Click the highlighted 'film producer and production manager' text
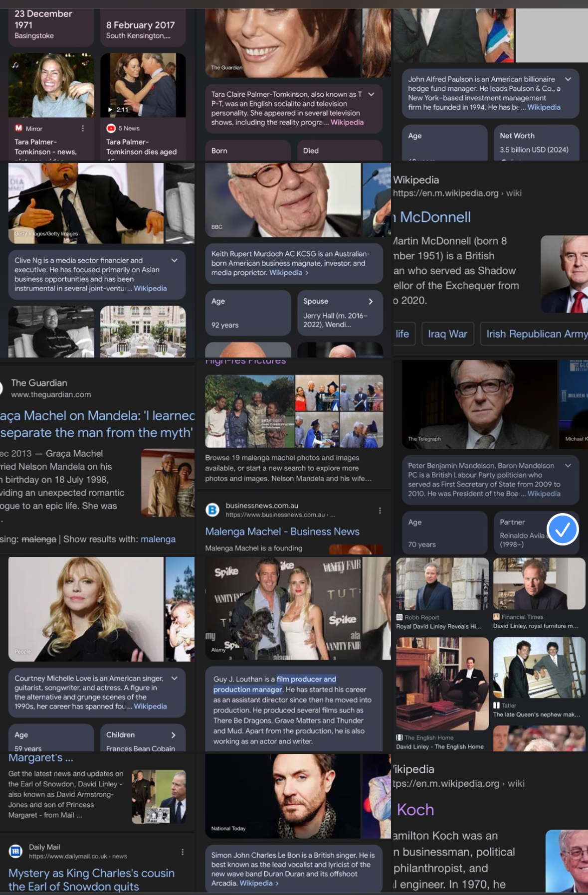The height and width of the screenshot is (895, 588). click(275, 684)
